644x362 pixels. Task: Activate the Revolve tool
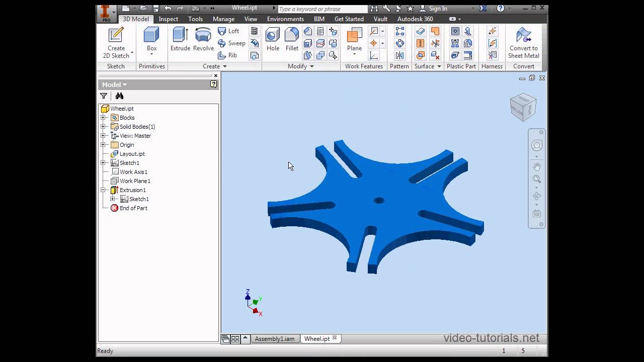coord(203,39)
